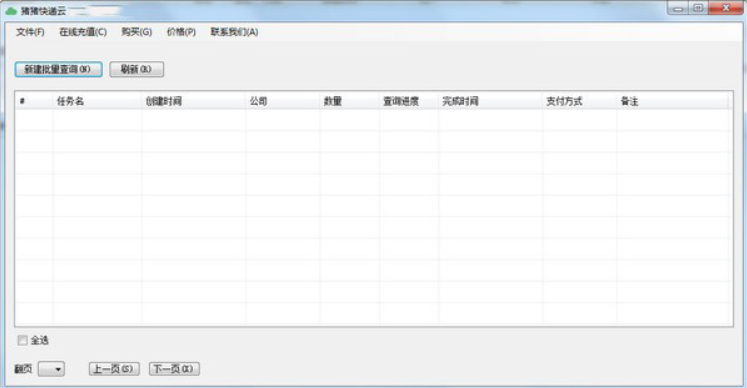
Task: Open the 联系我们(A) menu
Action: tap(234, 32)
